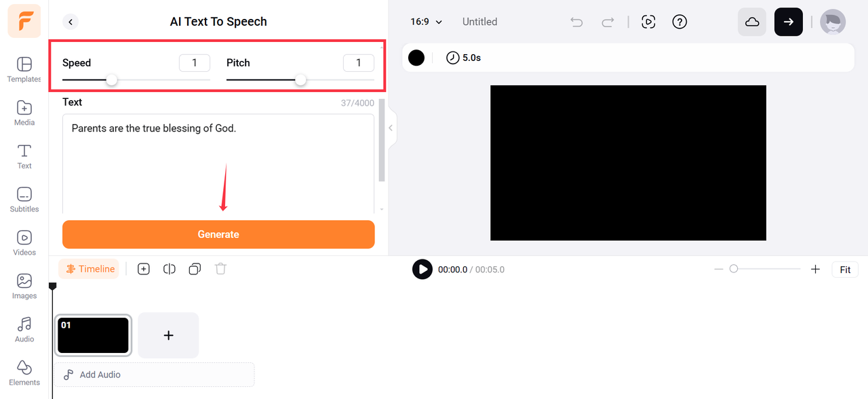Open the Templates sidebar panel

tap(24, 70)
